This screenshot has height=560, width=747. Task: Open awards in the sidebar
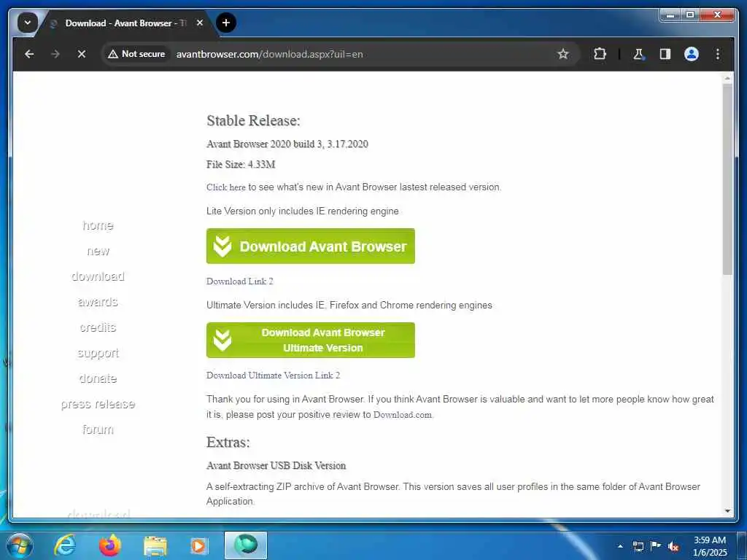(98, 302)
